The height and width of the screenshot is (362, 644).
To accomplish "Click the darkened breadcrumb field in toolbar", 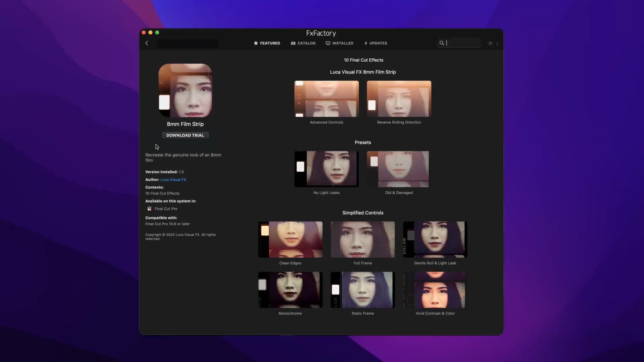I will tap(188, 44).
